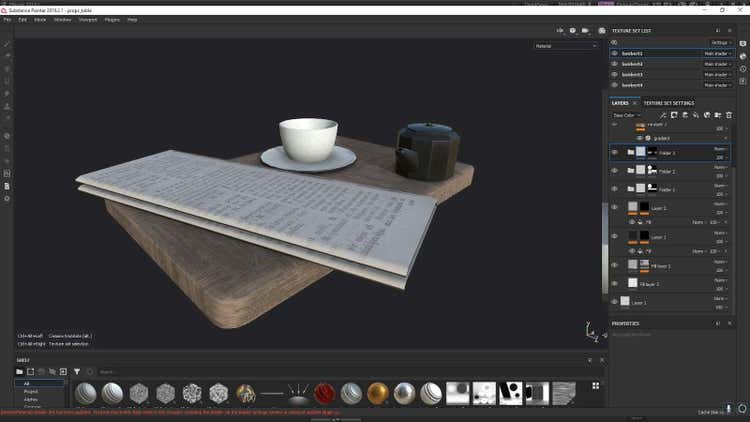The width and height of the screenshot is (750, 422).
Task: Click the camera view icon above viewport
Action: [560, 31]
